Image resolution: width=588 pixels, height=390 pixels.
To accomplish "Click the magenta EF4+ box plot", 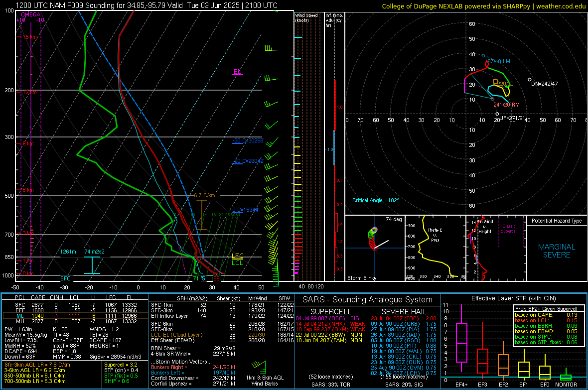I will (461, 339).
